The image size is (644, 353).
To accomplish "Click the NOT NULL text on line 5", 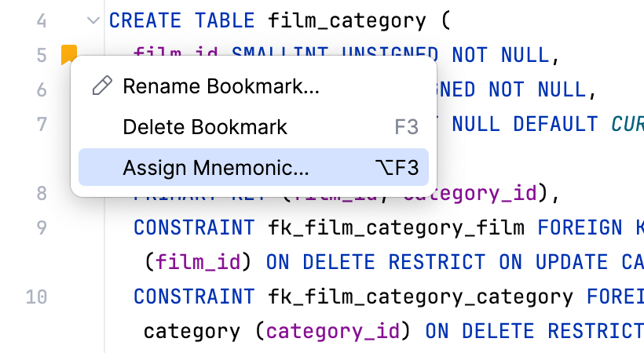I will [503, 55].
